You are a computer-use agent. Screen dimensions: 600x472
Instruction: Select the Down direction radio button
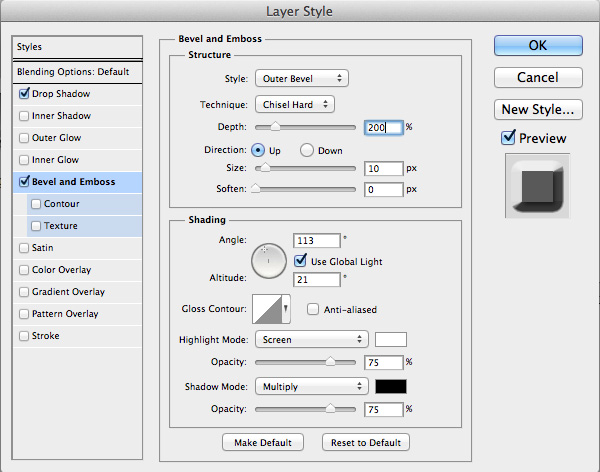[x=308, y=150]
